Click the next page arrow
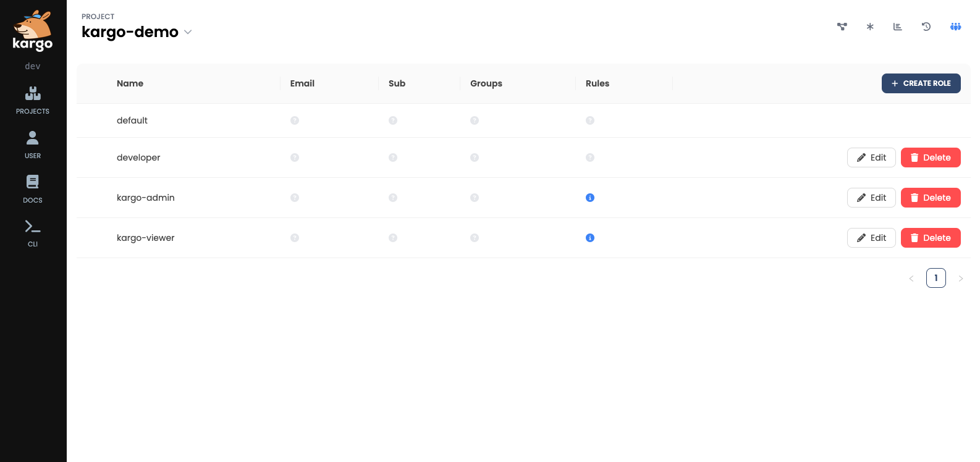 click(x=961, y=279)
